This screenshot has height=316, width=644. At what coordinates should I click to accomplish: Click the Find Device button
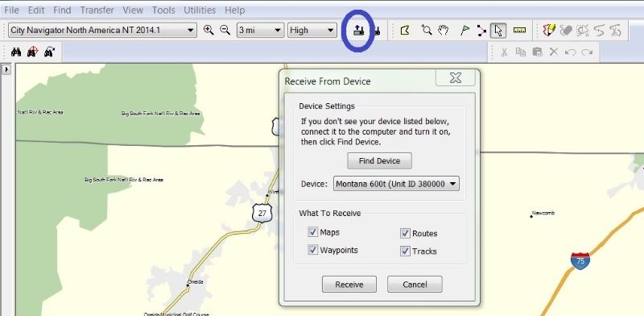pos(379,161)
